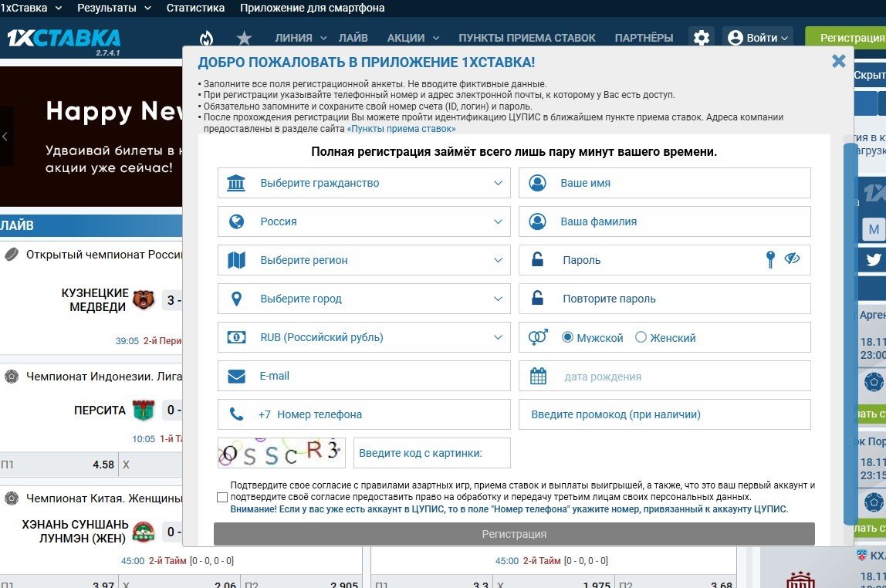Click the calendar icon by the birth date

click(538, 377)
